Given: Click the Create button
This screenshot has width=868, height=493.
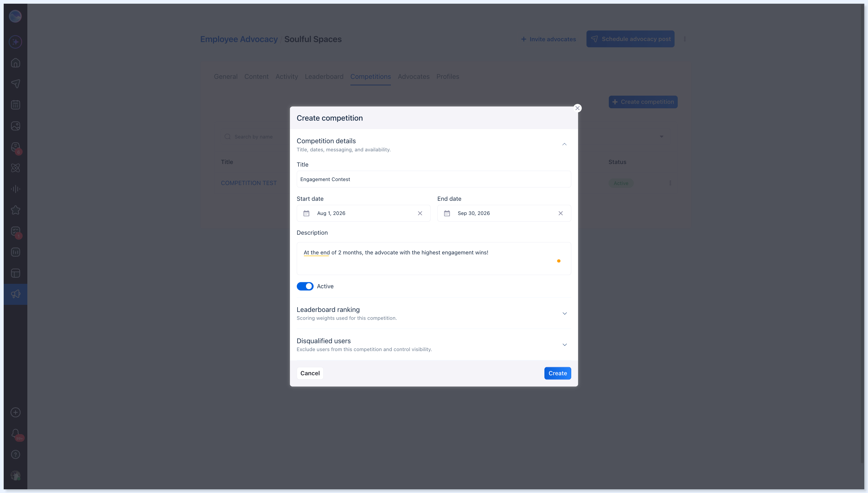Looking at the screenshot, I should [x=558, y=373].
